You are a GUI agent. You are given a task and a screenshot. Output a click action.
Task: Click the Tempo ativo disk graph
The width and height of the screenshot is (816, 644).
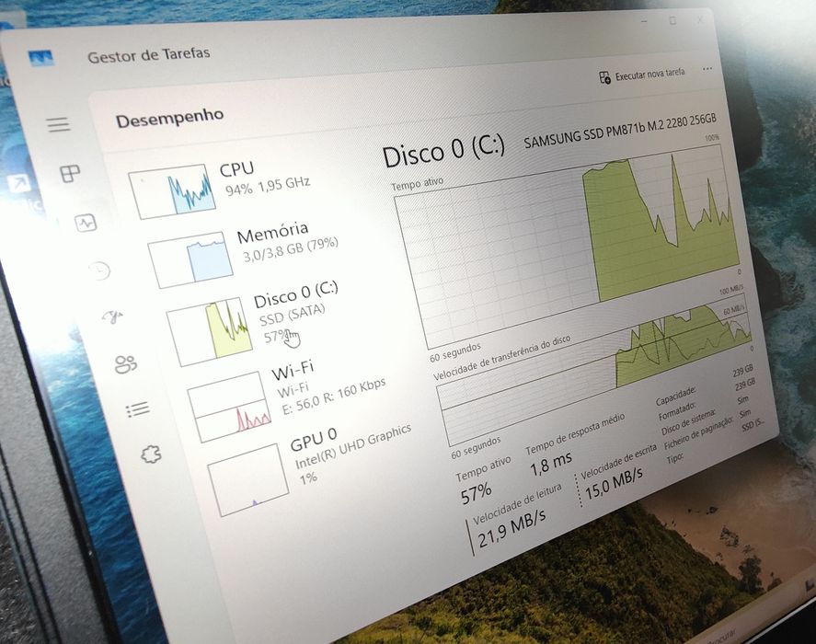[x=568, y=245]
